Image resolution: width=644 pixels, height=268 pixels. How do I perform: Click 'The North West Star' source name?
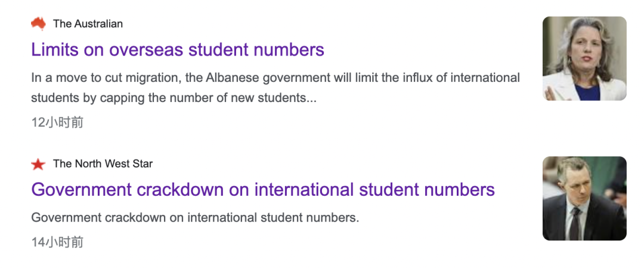pos(103,164)
